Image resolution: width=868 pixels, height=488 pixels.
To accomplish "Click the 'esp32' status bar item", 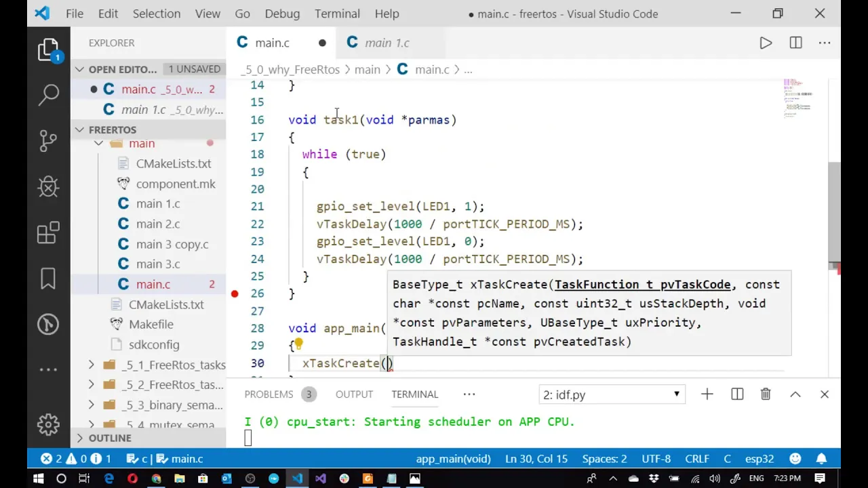I will tap(759, 459).
